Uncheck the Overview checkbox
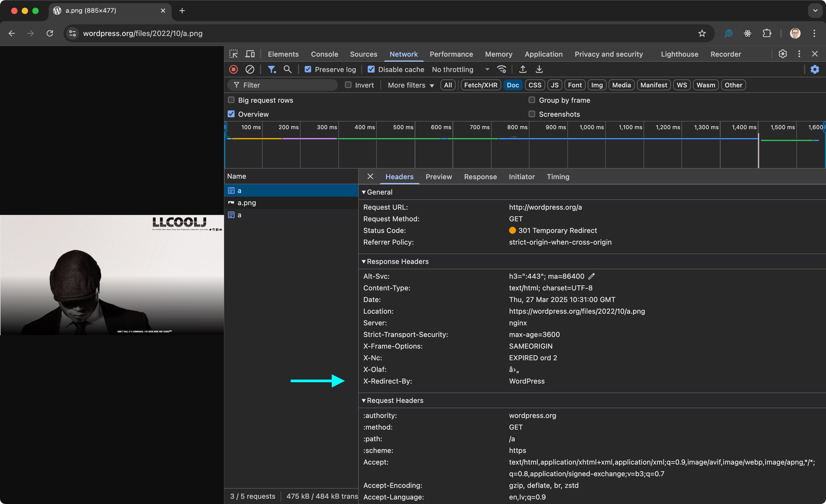This screenshot has height=504, width=826. coord(231,114)
